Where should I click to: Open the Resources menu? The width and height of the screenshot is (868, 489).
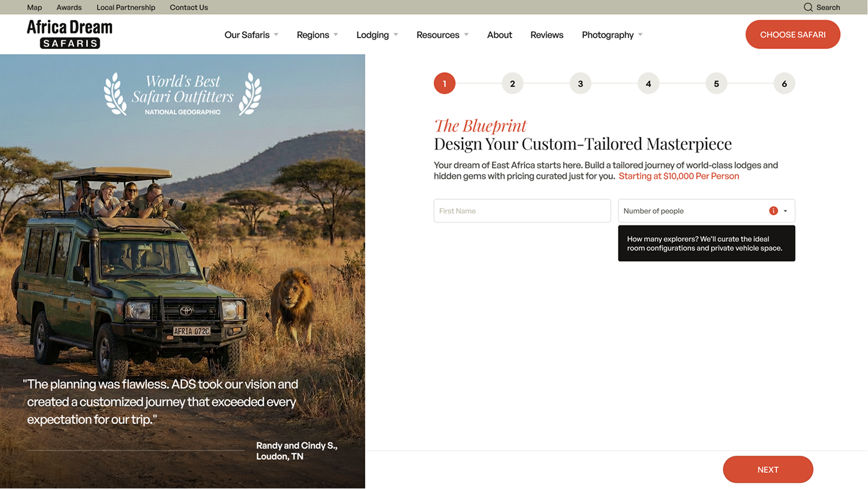438,34
